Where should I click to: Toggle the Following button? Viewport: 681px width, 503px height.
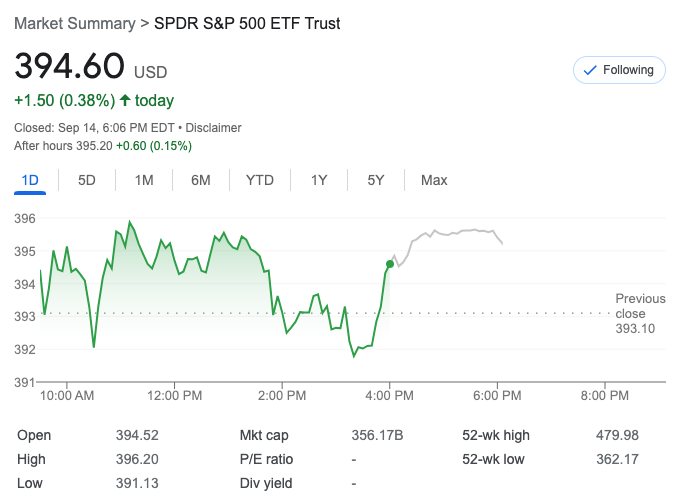tap(618, 70)
